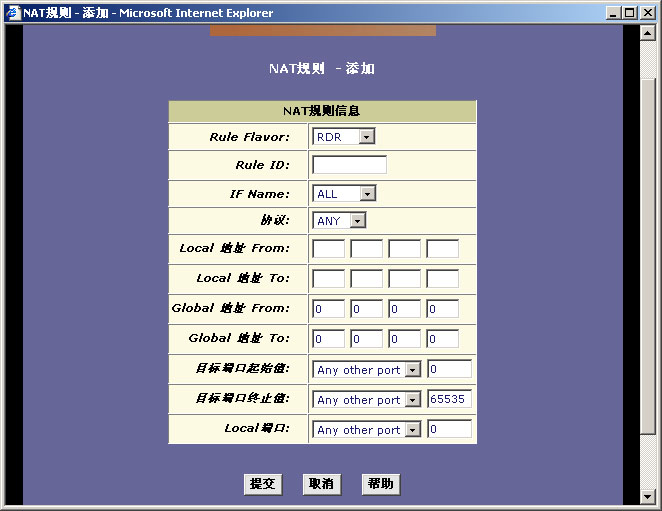
Task: Click the Rule ID input field
Action: (x=350, y=165)
